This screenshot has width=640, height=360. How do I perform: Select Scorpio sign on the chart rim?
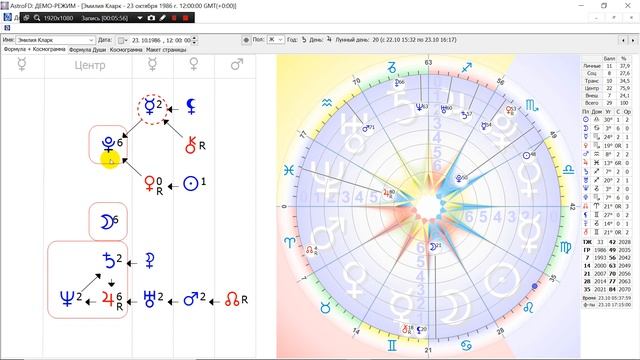pos(532,106)
